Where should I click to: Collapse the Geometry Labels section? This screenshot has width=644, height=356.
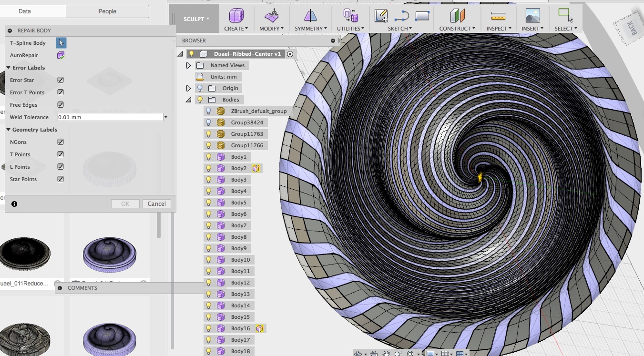(9, 130)
